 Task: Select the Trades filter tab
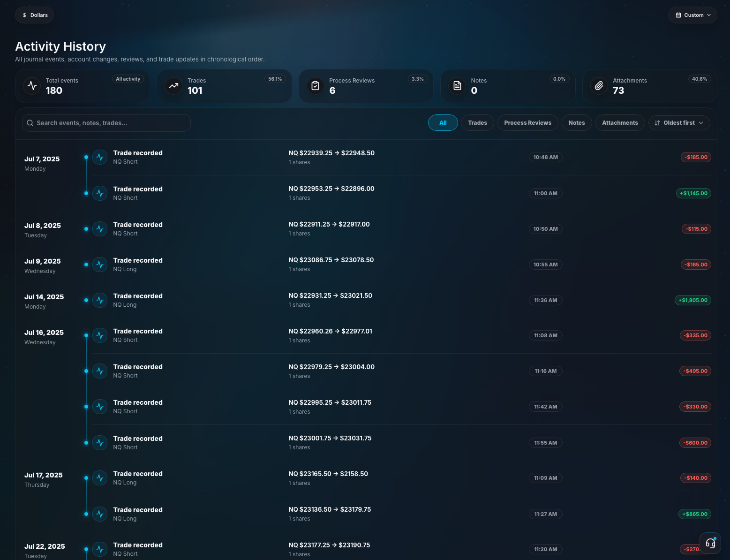click(x=477, y=123)
